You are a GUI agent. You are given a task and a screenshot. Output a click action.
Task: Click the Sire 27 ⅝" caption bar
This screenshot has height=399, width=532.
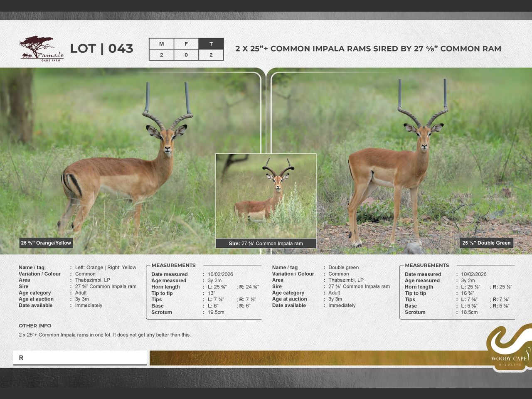(266, 244)
